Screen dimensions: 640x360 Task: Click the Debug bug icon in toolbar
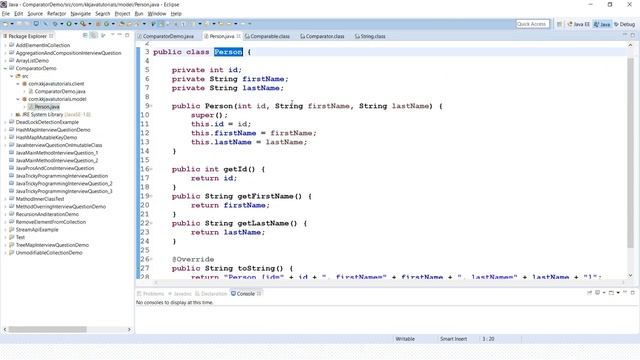pyautogui.click(x=55, y=24)
